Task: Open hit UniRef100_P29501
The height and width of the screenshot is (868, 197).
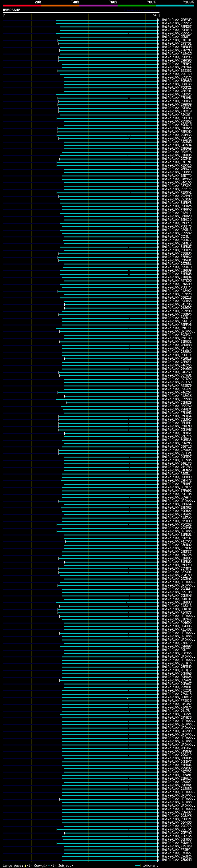Action: [x=176, y=192]
